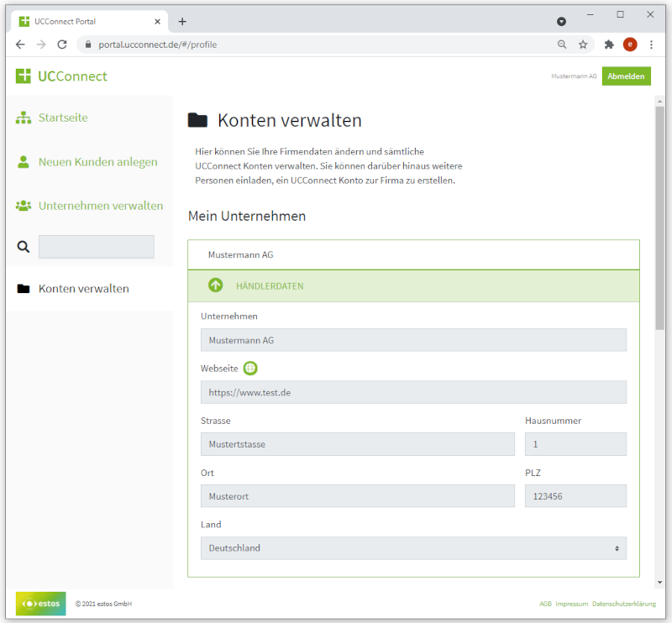Click into the sidebar search field
The height and width of the screenshot is (623, 672).
[97, 247]
